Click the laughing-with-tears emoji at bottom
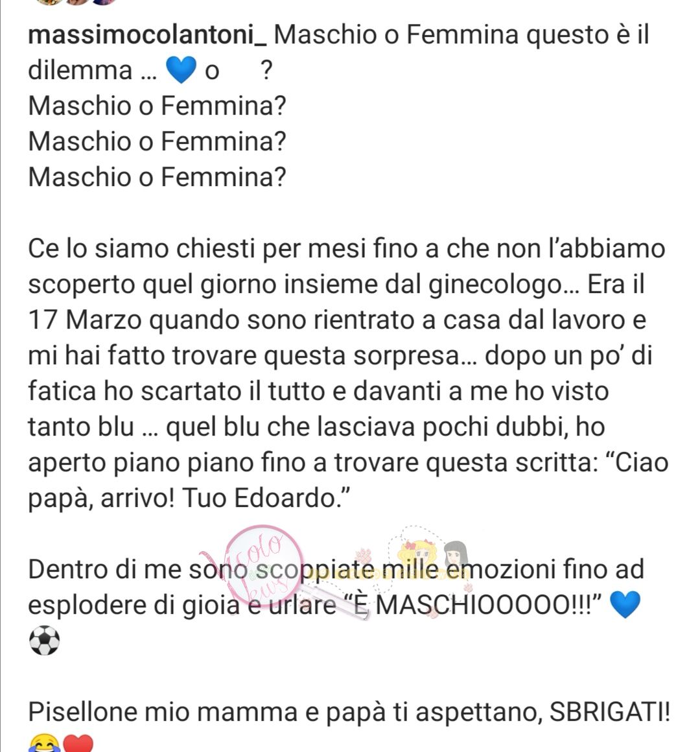Screen dimensions: 700x752 (44, 743)
